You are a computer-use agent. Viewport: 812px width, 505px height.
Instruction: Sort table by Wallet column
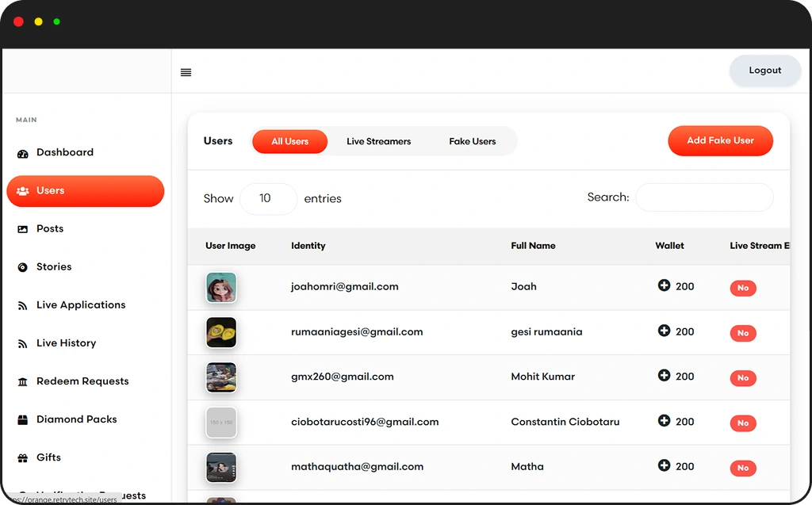669,246
